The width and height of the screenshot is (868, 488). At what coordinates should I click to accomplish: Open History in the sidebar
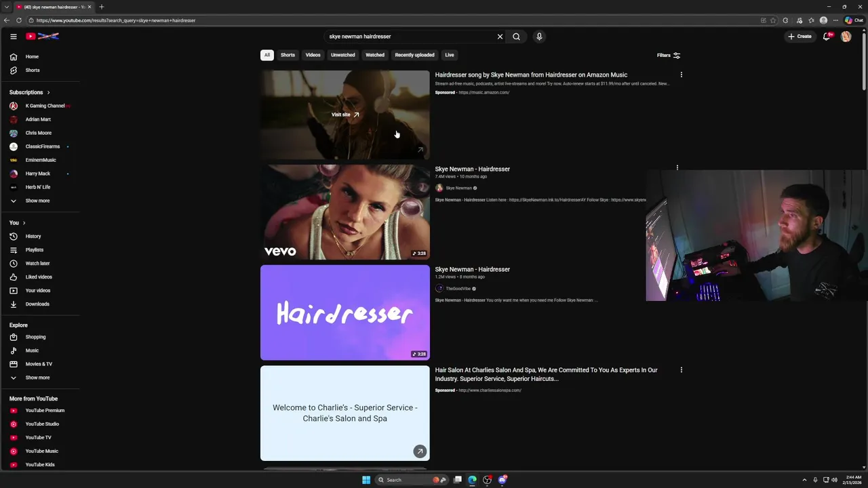(41, 237)
